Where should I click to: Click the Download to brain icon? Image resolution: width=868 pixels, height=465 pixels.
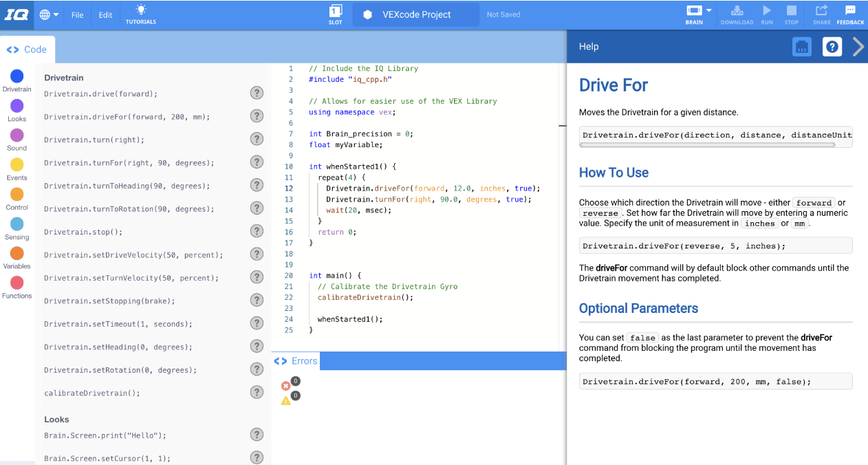(737, 14)
